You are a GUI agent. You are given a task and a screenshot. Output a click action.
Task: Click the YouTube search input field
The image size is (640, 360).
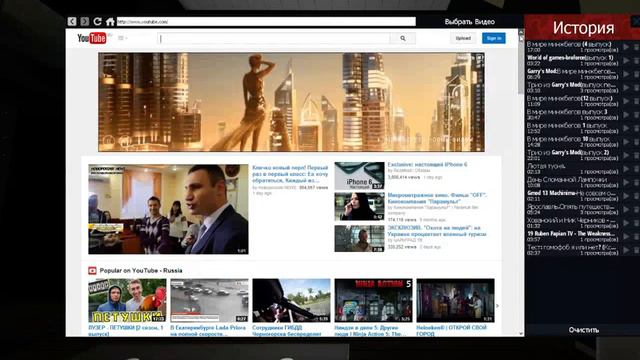tap(273, 38)
